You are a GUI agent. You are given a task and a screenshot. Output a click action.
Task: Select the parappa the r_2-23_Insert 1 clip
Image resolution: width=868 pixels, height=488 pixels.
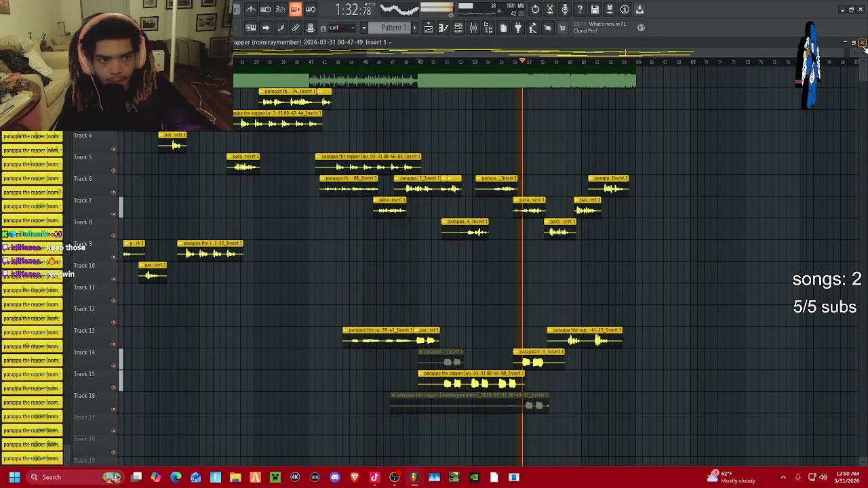pos(210,249)
